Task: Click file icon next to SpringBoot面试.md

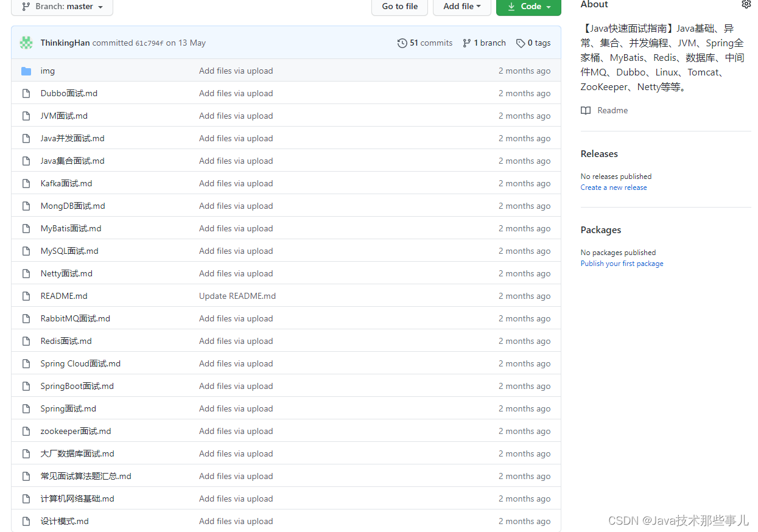Action: click(26, 387)
